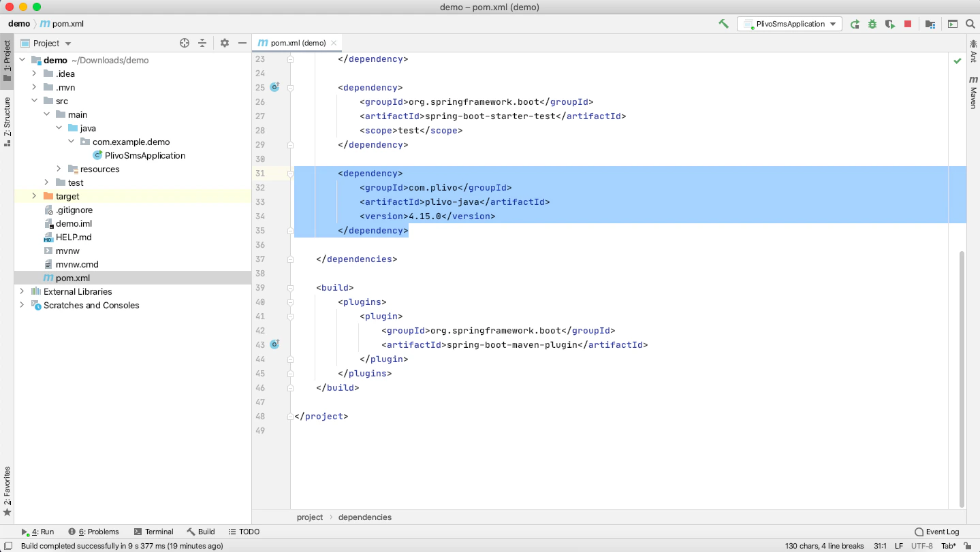Click the Search Everywhere magnifier icon
The image size is (980, 552).
[970, 24]
